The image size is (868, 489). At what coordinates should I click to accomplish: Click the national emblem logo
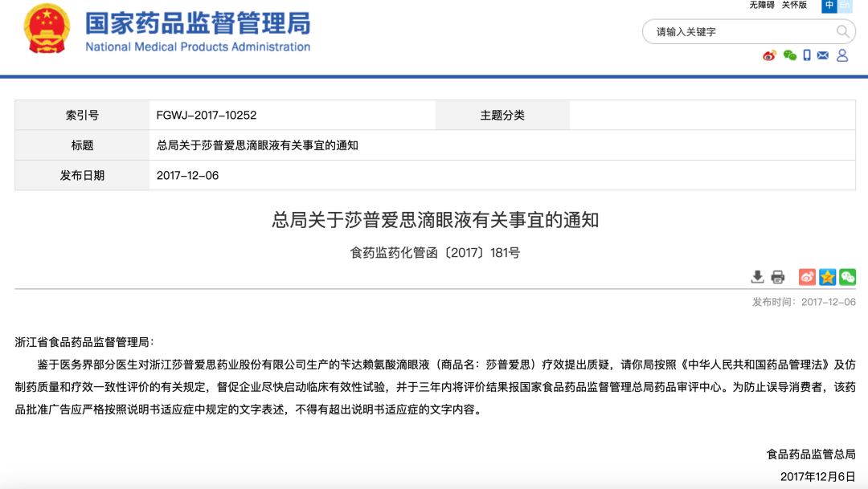pos(47,28)
